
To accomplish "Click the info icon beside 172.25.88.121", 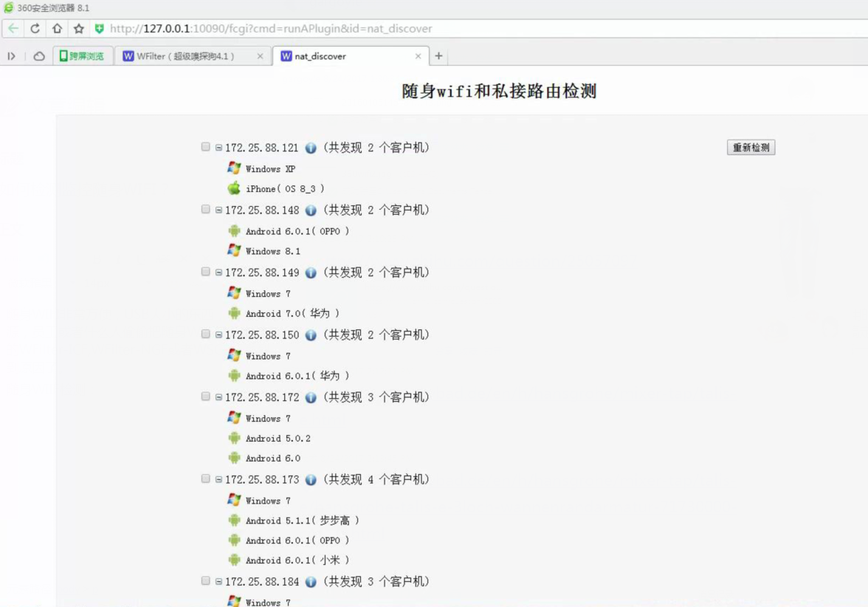I will 311,148.
